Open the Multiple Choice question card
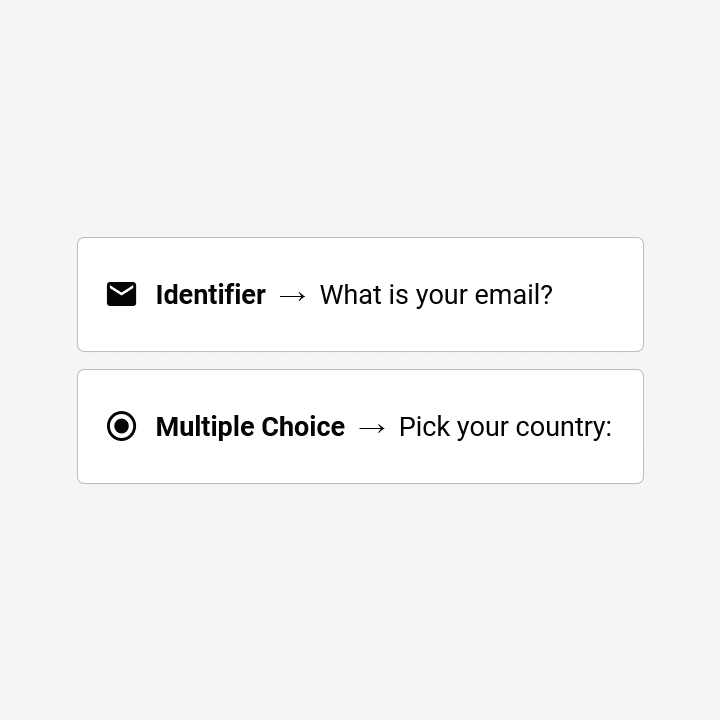 [360, 427]
